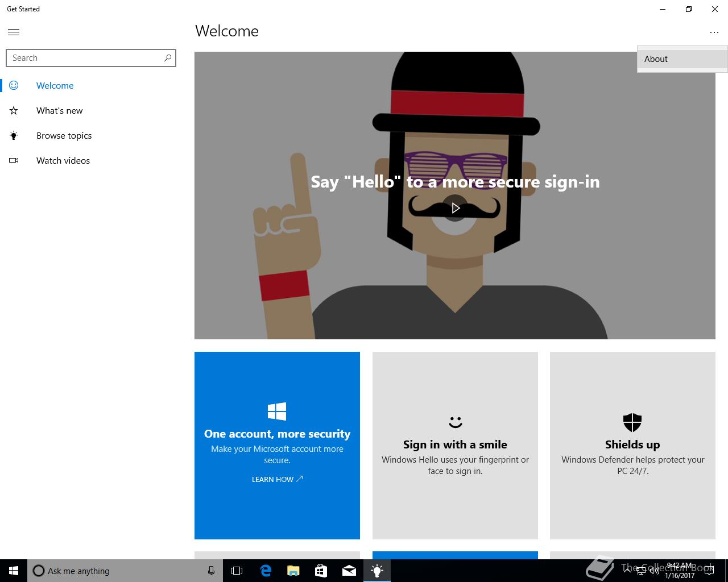Click the search magnifier icon
The image size is (728, 582).
pyautogui.click(x=168, y=58)
